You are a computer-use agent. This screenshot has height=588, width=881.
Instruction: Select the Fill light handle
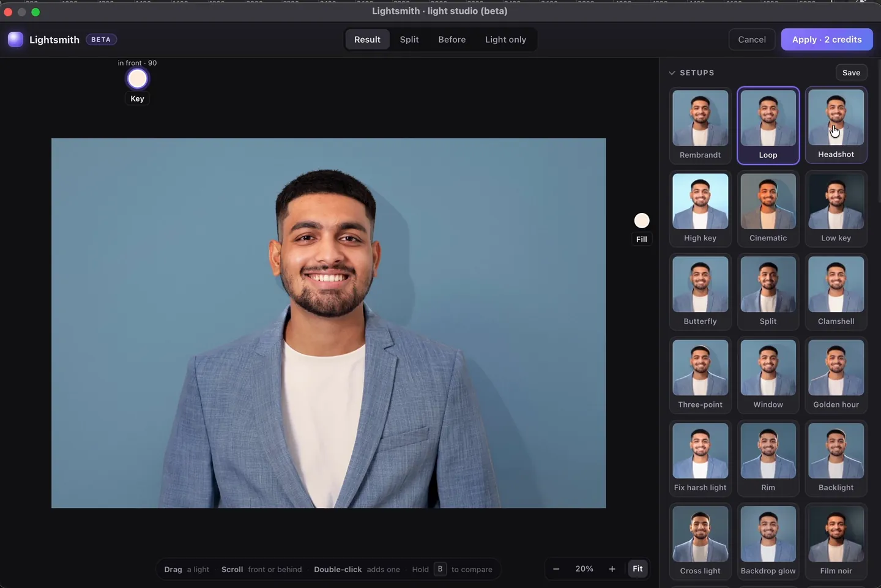click(x=641, y=220)
